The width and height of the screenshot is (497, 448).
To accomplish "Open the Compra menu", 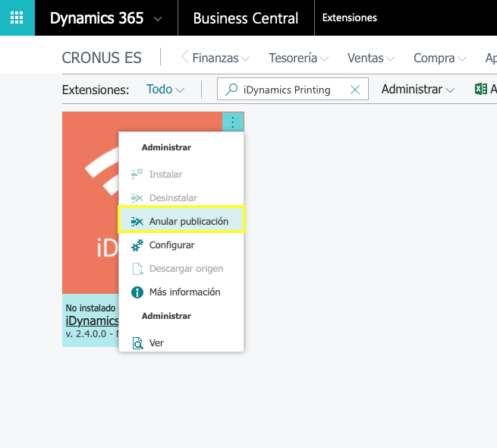I will (439, 58).
